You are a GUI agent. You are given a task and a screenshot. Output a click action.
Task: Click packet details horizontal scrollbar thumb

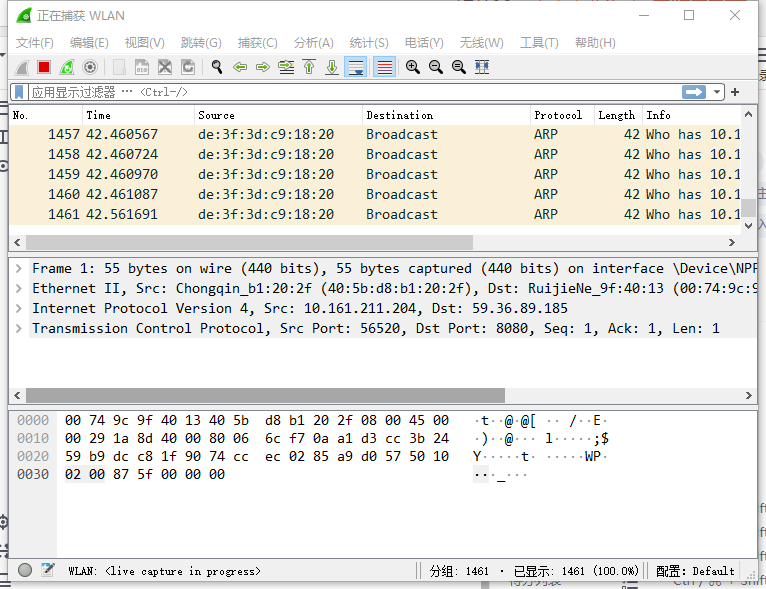click(x=265, y=395)
